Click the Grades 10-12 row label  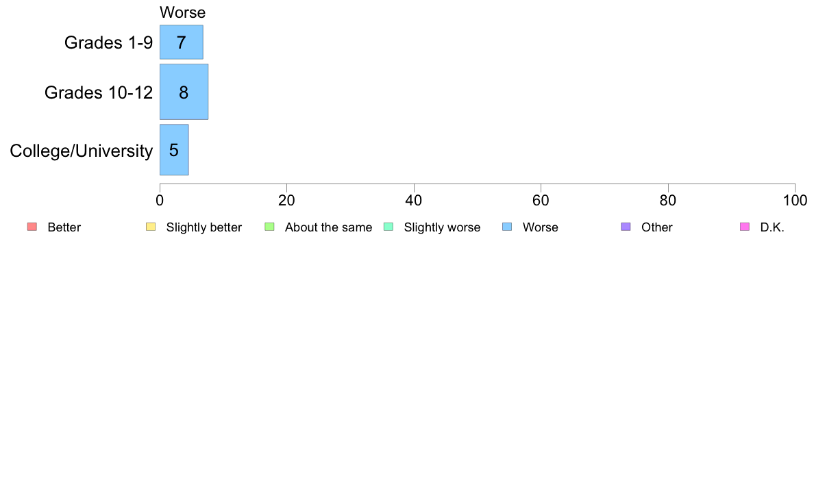click(x=99, y=92)
